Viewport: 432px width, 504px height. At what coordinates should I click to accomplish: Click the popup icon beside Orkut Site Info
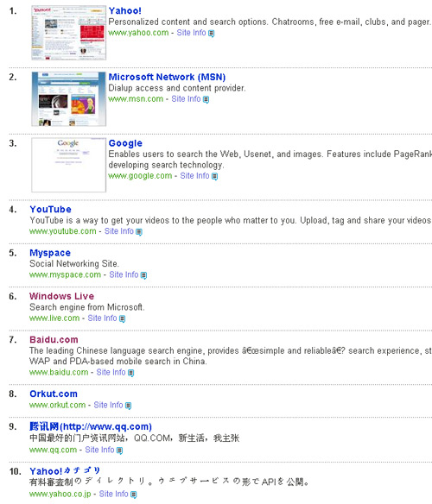coord(129,406)
